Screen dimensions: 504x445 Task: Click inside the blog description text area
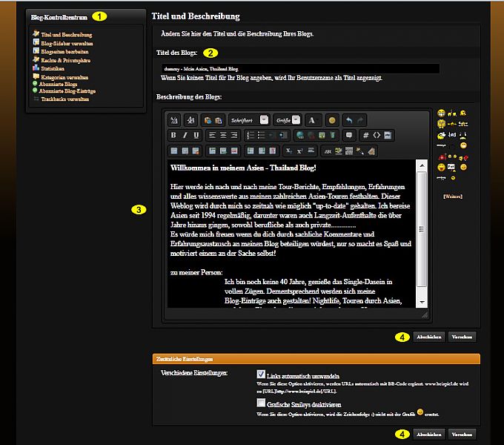[291, 234]
